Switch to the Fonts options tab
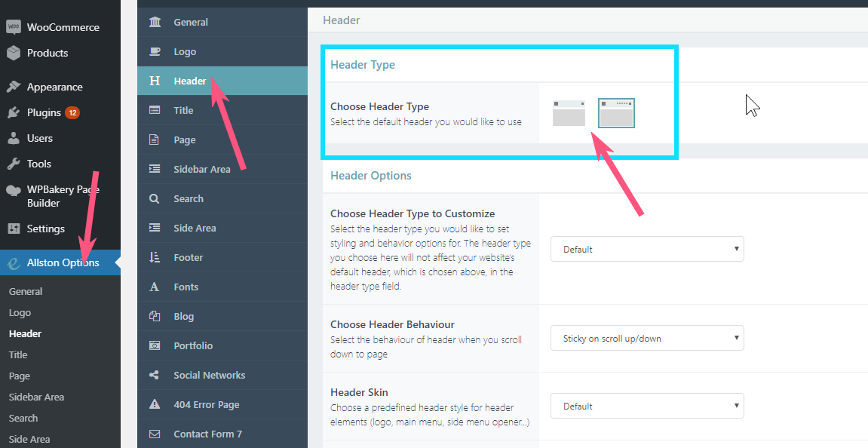The image size is (868, 448). [222, 287]
